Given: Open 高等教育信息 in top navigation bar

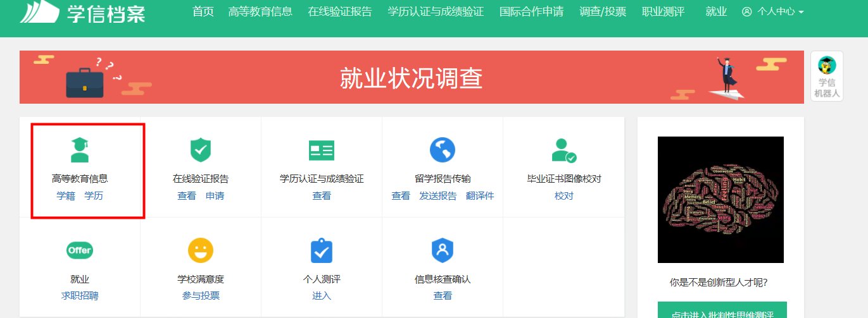Looking at the screenshot, I should click(x=260, y=11).
